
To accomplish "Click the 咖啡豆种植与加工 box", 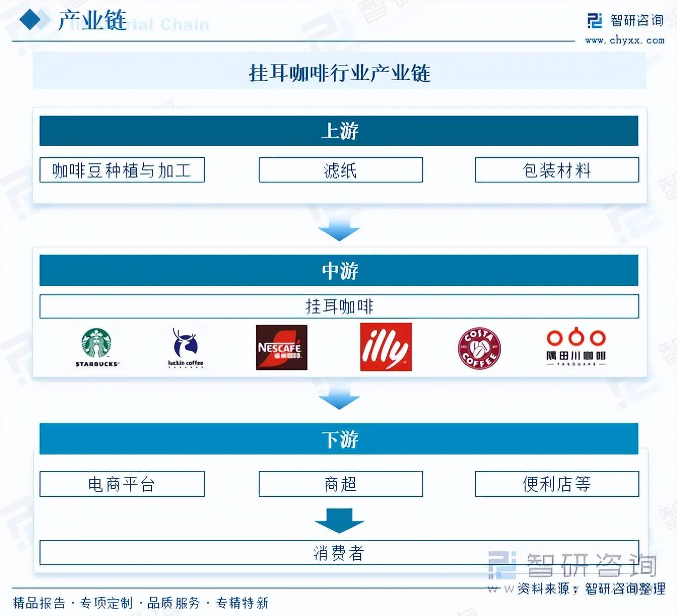I will pos(122,170).
